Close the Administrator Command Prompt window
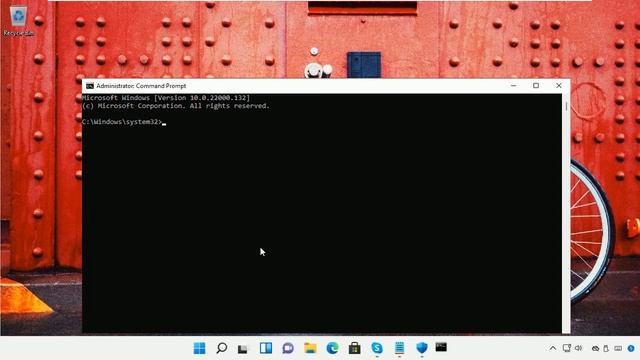The height and width of the screenshot is (360, 640). (559, 86)
